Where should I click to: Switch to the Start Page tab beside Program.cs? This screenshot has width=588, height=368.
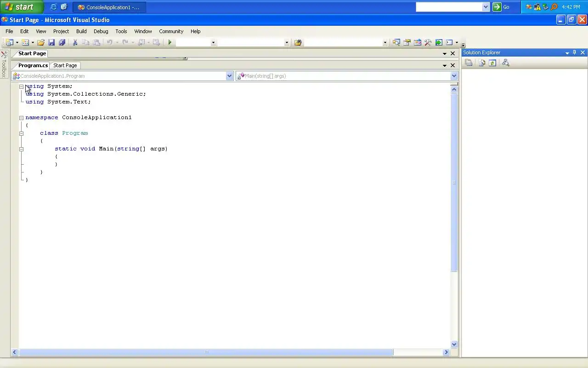pyautogui.click(x=65, y=65)
